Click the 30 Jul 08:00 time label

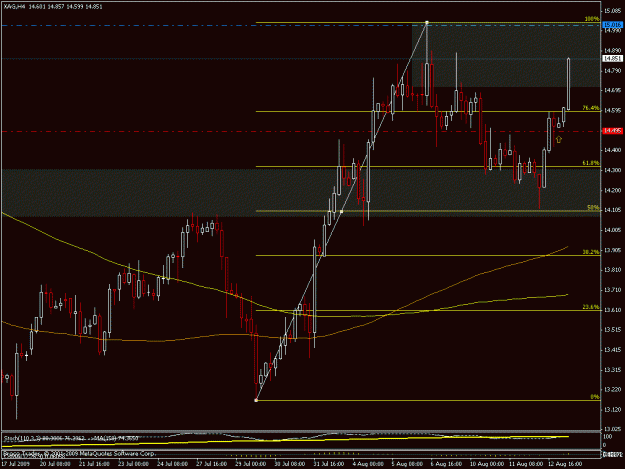289,464
